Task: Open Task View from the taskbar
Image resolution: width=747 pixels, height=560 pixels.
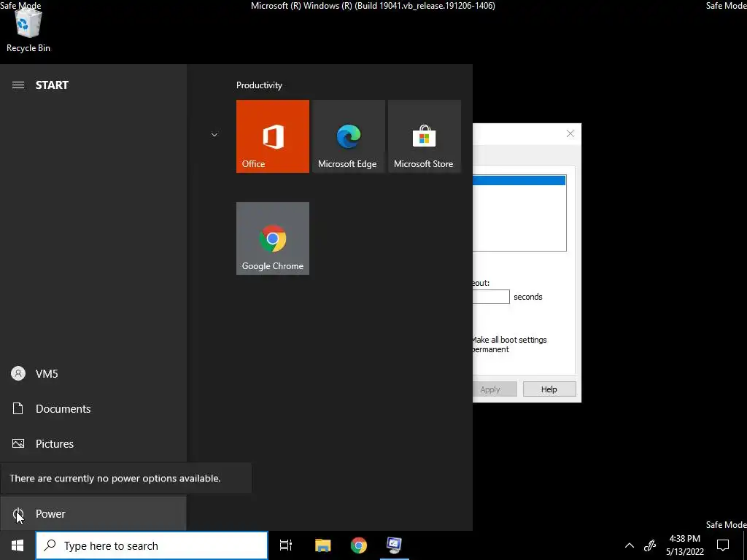Action: click(286, 545)
